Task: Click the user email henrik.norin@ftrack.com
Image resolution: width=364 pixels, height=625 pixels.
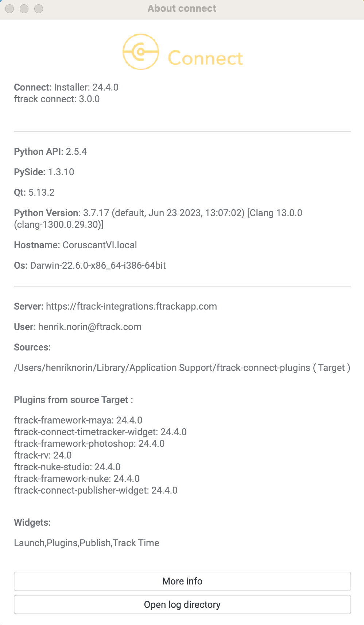Action: click(x=90, y=327)
